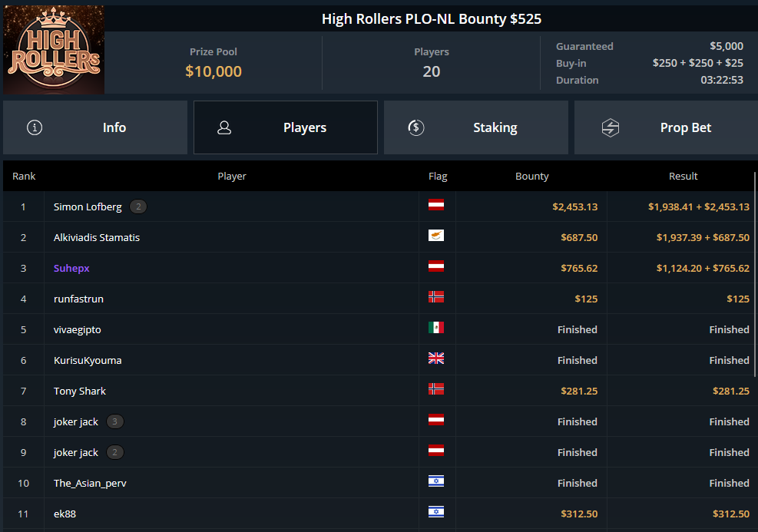Image resolution: width=758 pixels, height=532 pixels.
Task: Click runfastrun's Norway flag
Action: pyautogui.click(x=436, y=296)
